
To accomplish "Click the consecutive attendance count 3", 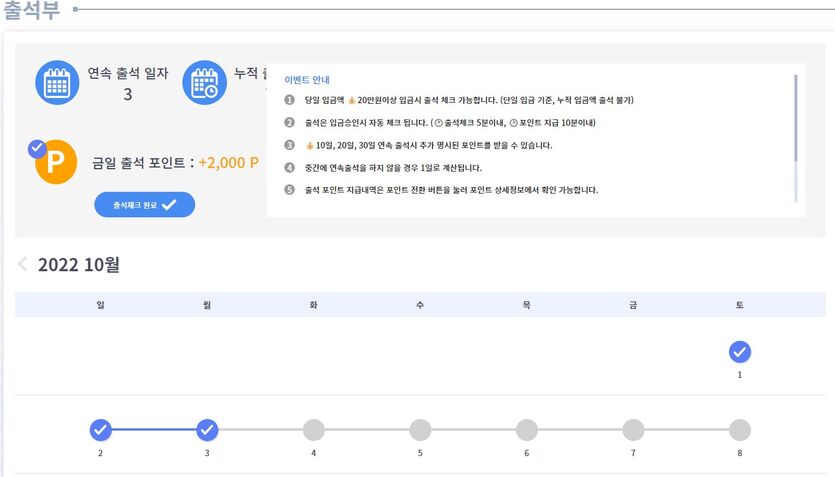I will coord(128,94).
